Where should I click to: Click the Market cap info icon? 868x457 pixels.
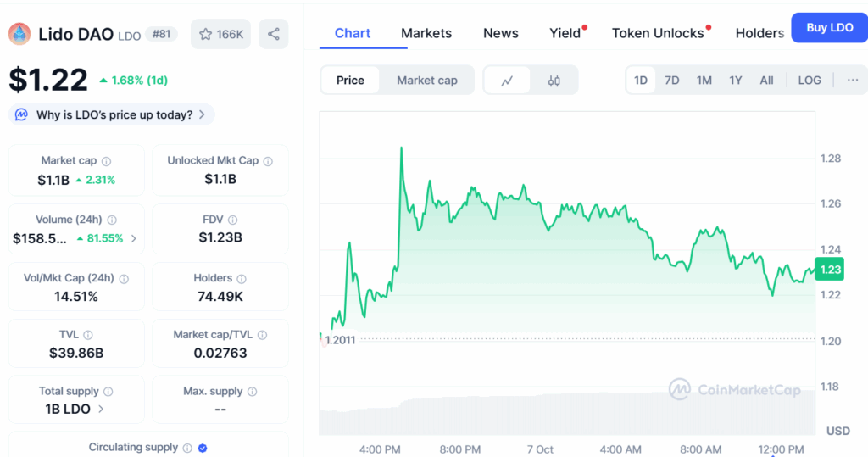106,161
